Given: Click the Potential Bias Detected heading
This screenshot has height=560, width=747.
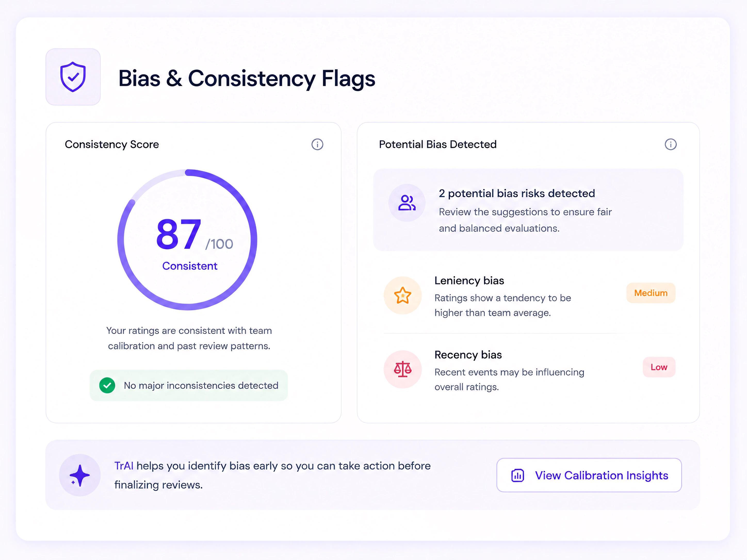Looking at the screenshot, I should point(438,144).
